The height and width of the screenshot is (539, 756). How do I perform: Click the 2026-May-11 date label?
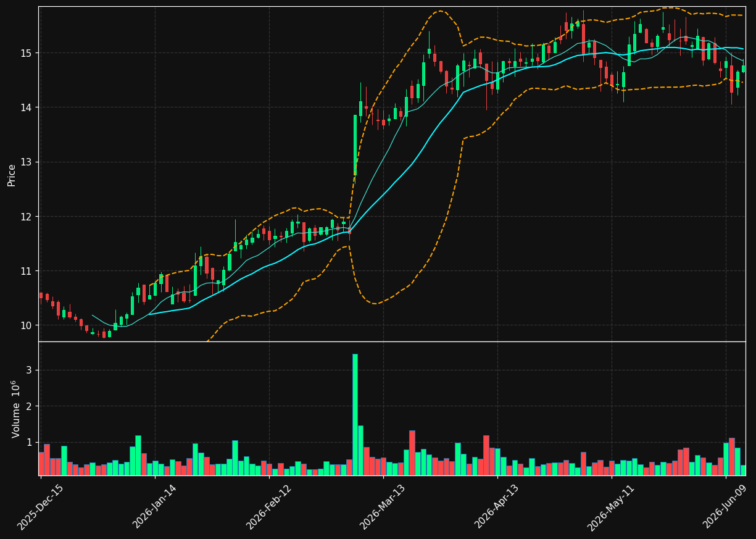[611, 507]
